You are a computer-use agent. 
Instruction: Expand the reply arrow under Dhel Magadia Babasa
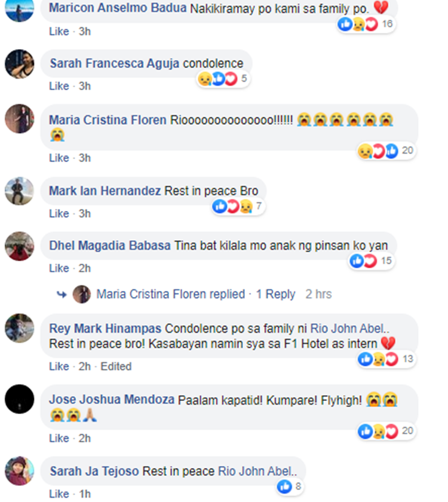[x=62, y=294]
